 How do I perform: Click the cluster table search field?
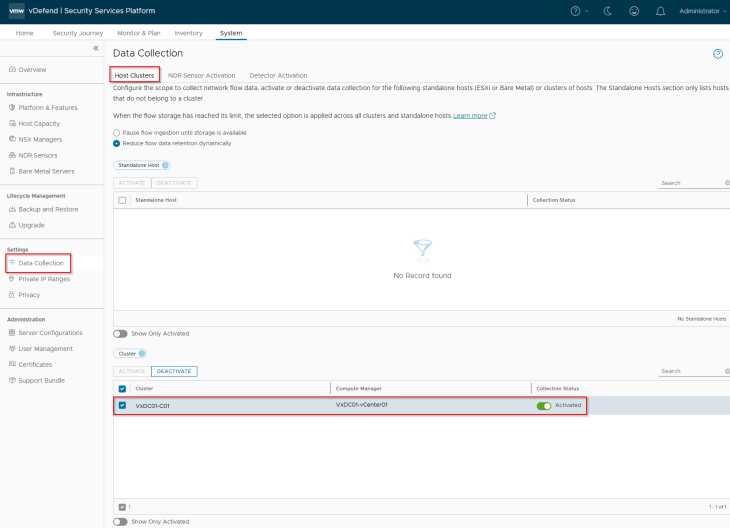click(x=690, y=371)
